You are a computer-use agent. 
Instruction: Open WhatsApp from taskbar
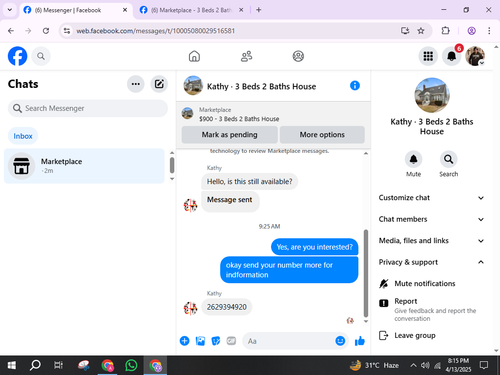coord(131,365)
